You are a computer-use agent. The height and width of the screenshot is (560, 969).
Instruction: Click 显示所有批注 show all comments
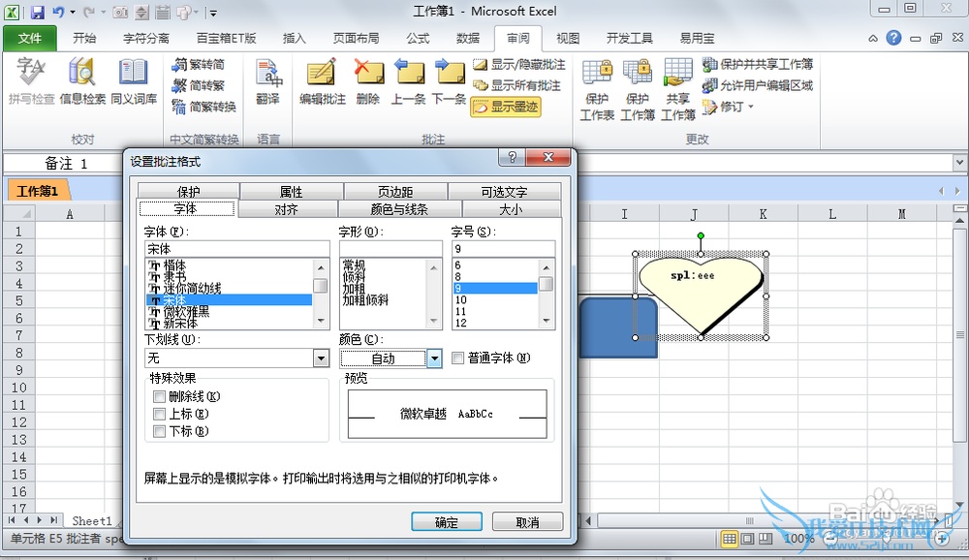(x=516, y=85)
